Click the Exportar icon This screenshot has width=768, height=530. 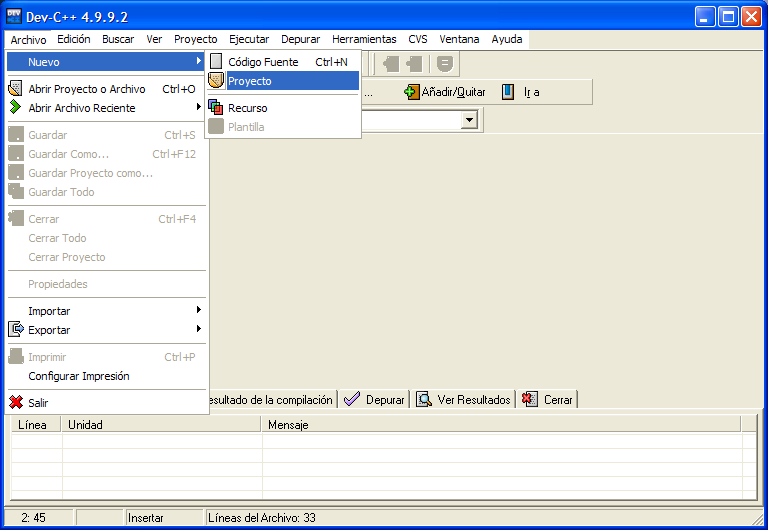16,330
